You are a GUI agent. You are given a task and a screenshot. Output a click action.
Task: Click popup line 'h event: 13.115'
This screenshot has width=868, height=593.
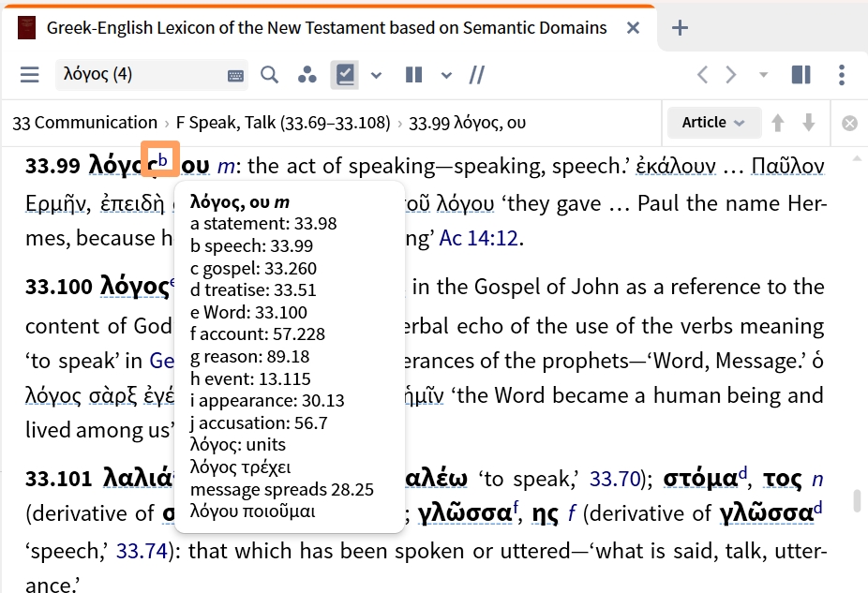pos(250,378)
